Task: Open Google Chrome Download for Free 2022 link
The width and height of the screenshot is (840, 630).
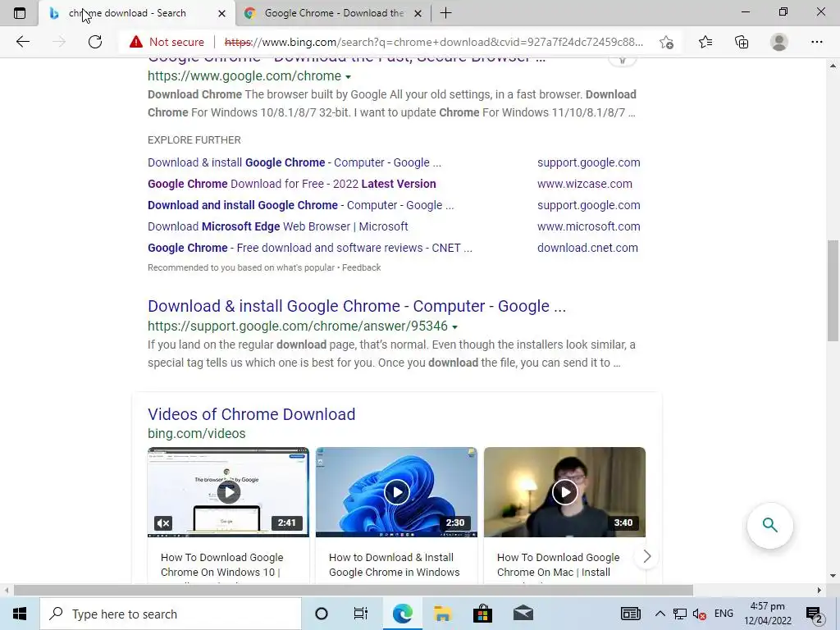Action: (x=292, y=184)
